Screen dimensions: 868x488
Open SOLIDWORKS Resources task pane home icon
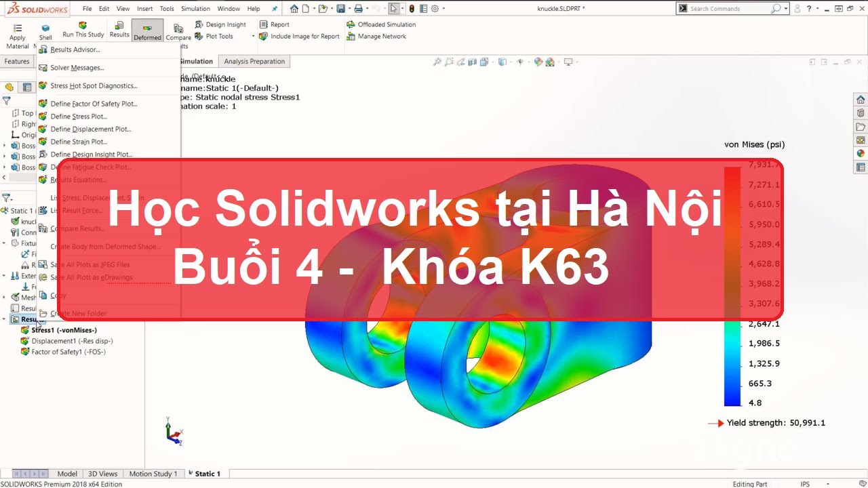[x=861, y=100]
